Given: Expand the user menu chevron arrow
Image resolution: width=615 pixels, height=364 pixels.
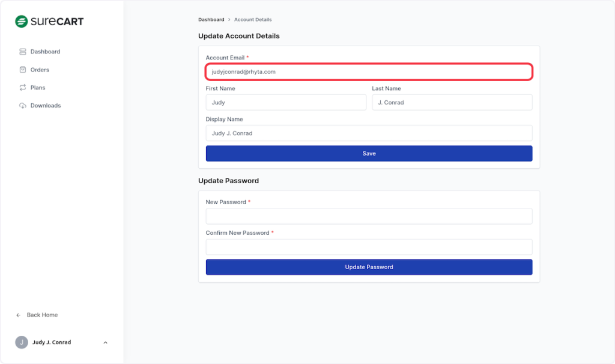Looking at the screenshot, I should (x=106, y=342).
